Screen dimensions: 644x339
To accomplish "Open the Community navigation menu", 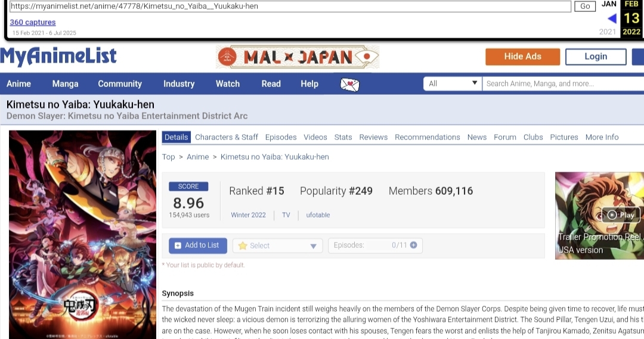I will [120, 84].
